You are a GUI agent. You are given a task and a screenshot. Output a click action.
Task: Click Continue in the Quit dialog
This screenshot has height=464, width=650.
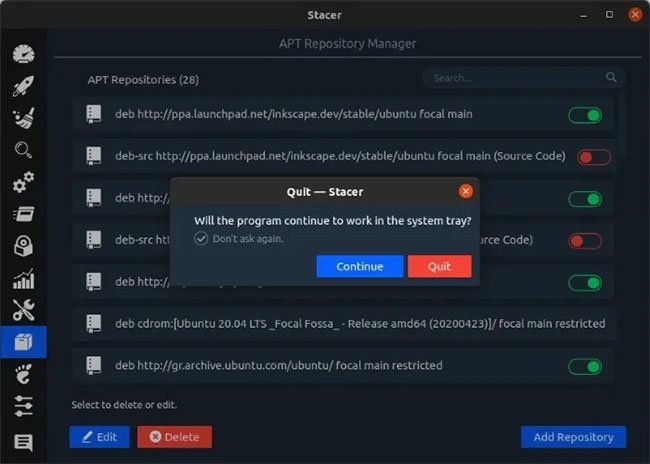[359, 266]
